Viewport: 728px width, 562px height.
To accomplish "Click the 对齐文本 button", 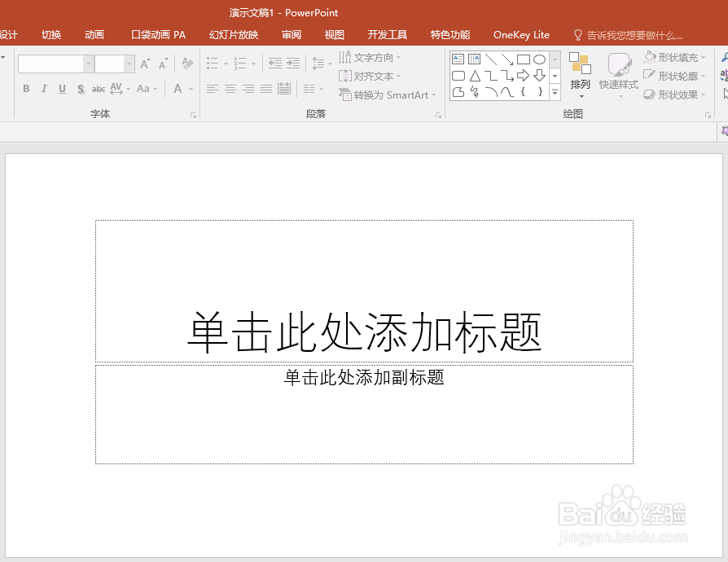I will [x=369, y=77].
